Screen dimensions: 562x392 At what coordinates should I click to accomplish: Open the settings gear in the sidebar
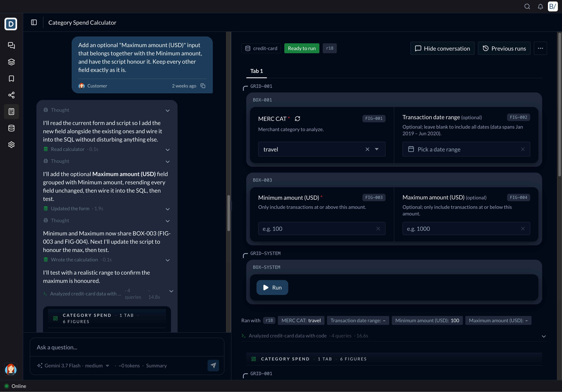[11, 144]
